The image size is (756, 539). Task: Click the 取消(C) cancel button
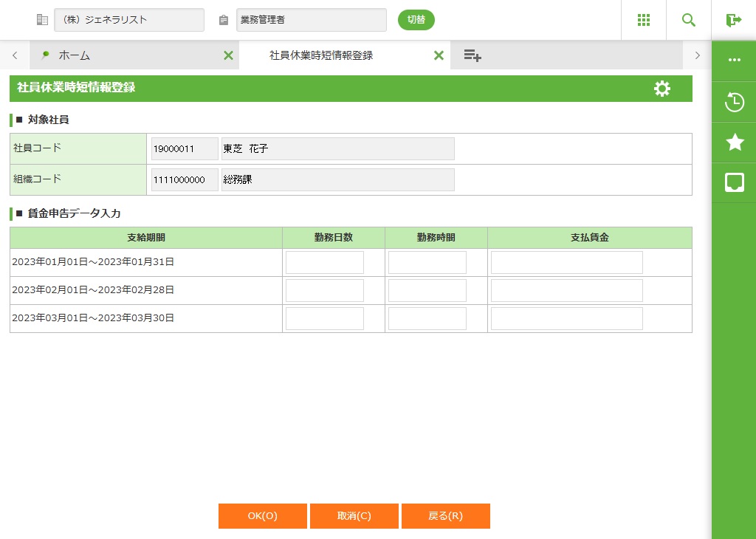pos(354,516)
